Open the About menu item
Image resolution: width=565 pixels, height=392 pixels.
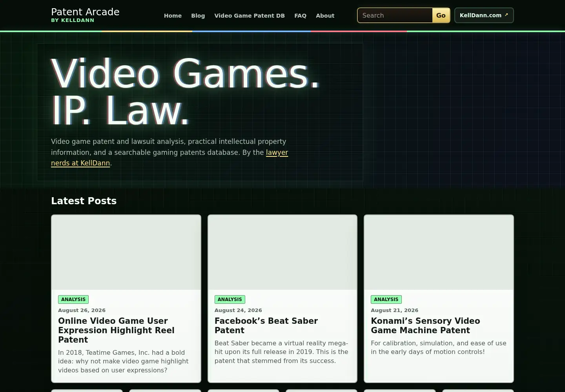(x=325, y=16)
